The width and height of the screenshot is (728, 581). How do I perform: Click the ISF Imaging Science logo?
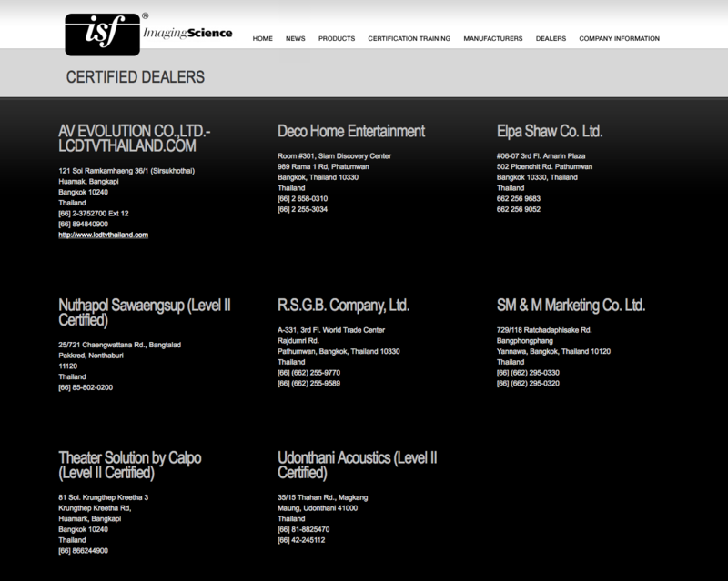point(148,35)
